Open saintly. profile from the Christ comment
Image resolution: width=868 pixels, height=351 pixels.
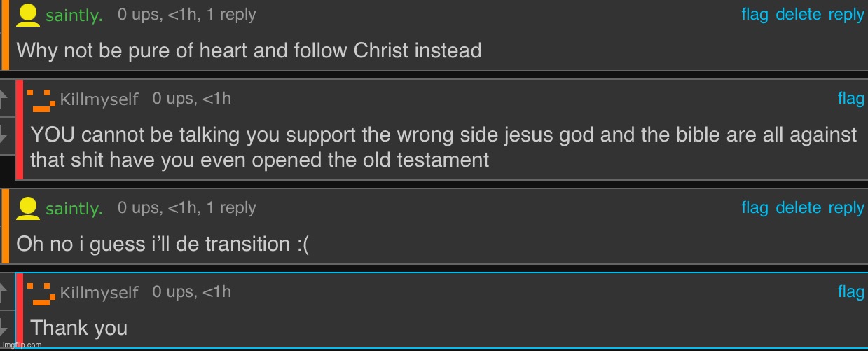(x=74, y=16)
